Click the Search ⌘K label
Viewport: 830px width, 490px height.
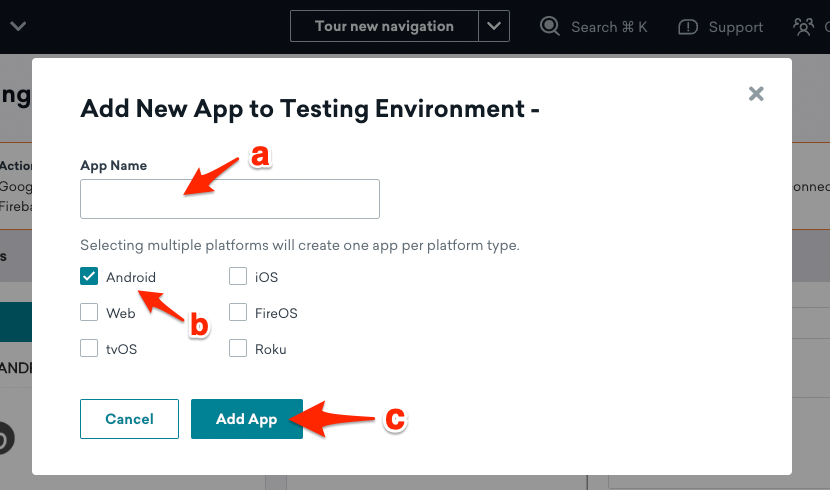(609, 27)
